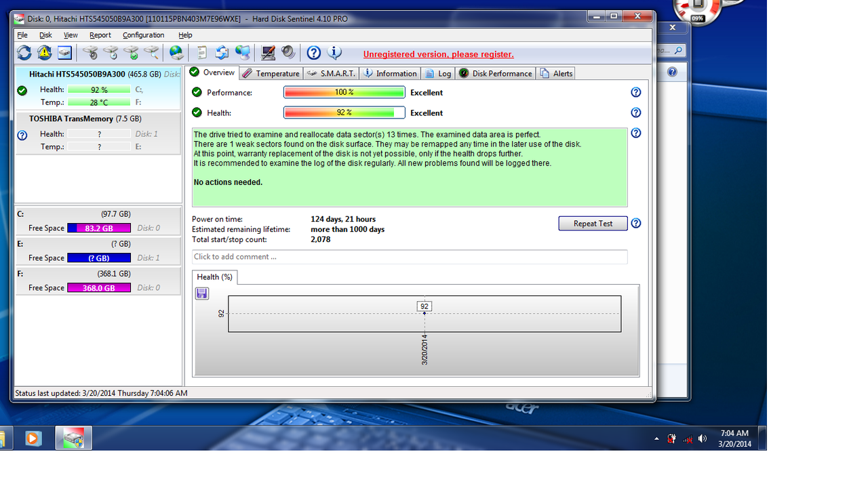Image resolution: width=868 pixels, height=488 pixels.
Task: Click the help icon beside Health row
Action: pos(635,113)
